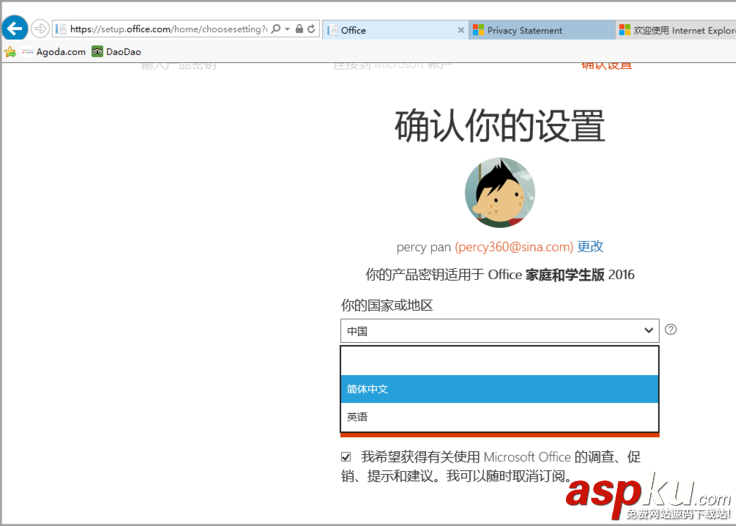Viewport: 736px width, 526px height.
Task: Select the blank option in language list
Action: click(x=499, y=361)
